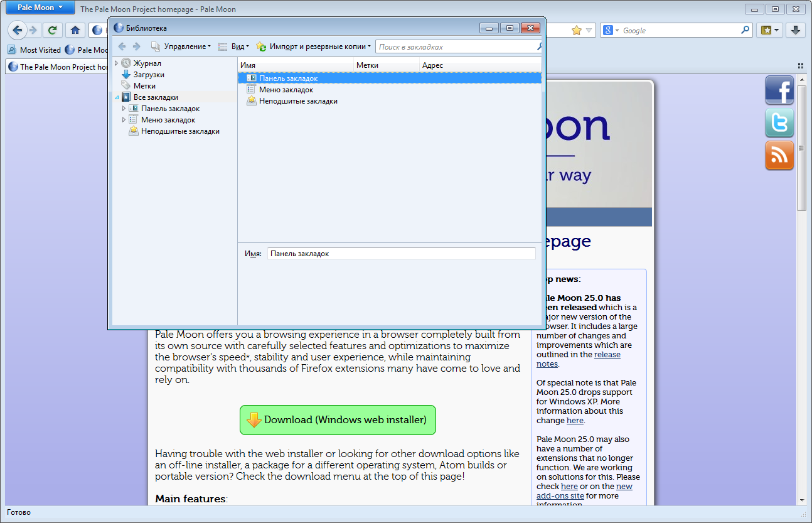Click the browser Back button

click(x=18, y=30)
